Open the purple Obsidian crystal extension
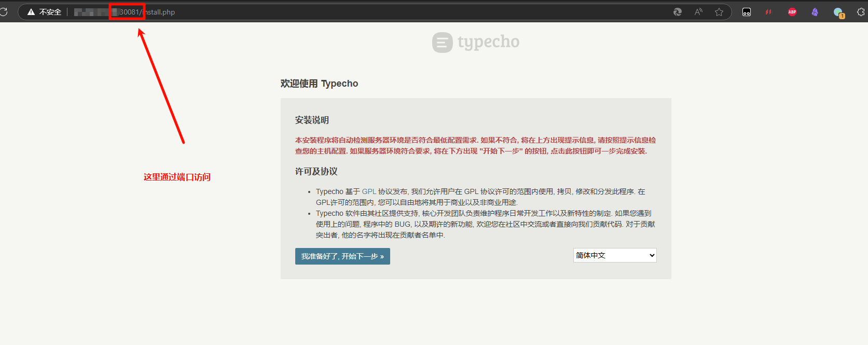Viewport: 868px width, 345px height. pyautogui.click(x=815, y=12)
